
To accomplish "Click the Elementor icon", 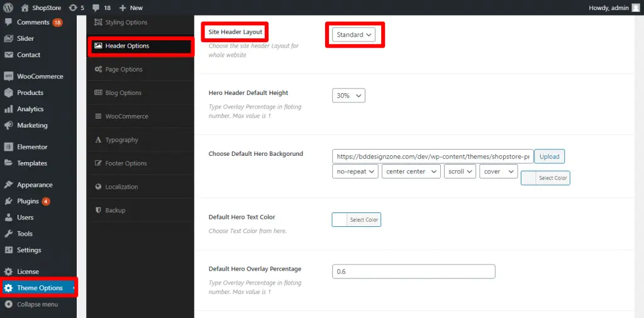I will coord(8,147).
